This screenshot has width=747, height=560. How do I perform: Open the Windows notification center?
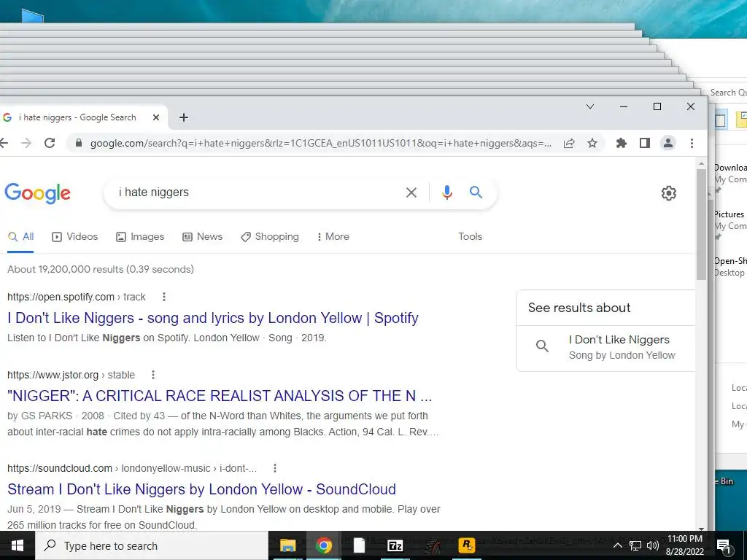[x=724, y=545]
